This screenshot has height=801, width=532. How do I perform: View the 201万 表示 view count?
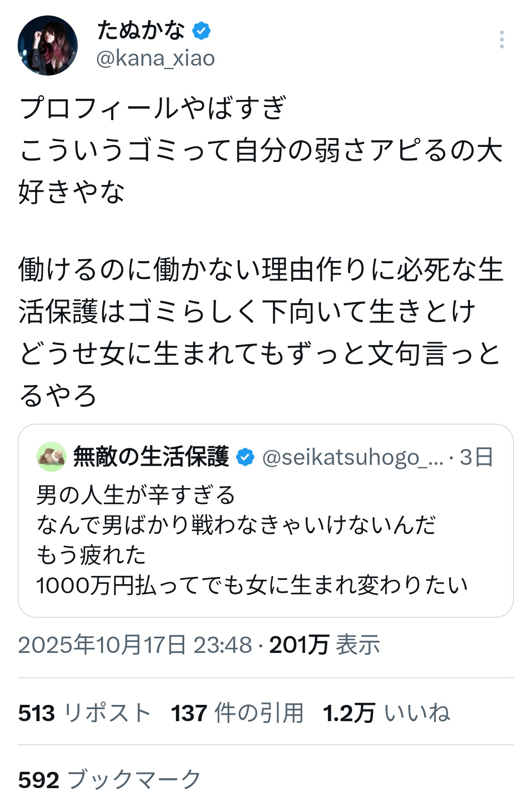(325, 645)
